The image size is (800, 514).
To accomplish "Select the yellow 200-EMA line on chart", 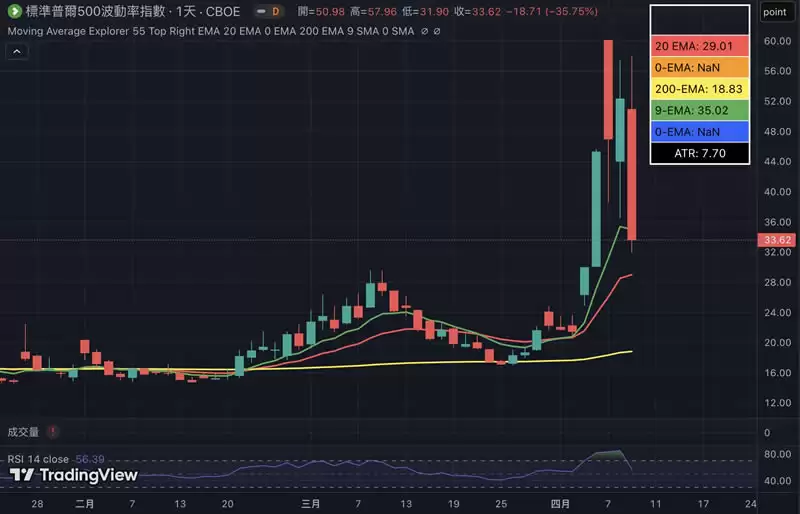I will pos(408,363).
